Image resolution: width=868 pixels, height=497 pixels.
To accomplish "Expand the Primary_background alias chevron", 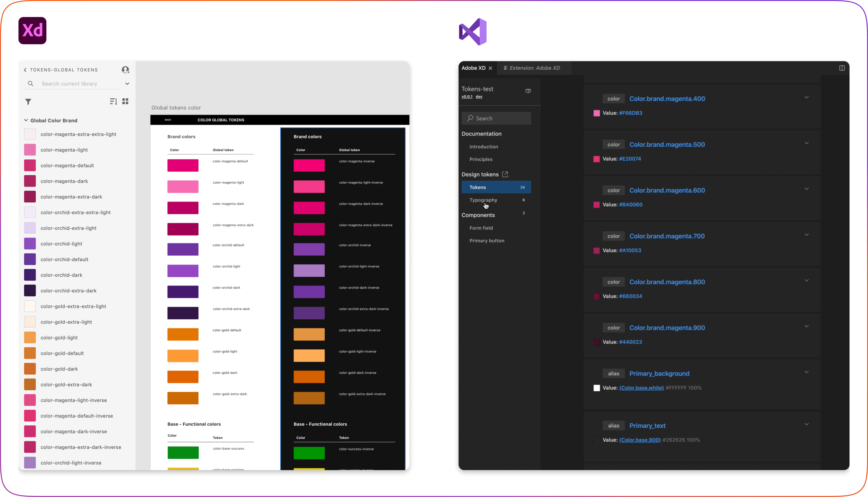I will tap(807, 372).
